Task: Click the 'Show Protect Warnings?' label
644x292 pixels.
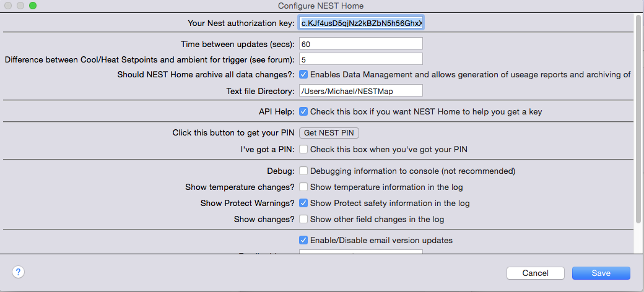Action: (248, 203)
